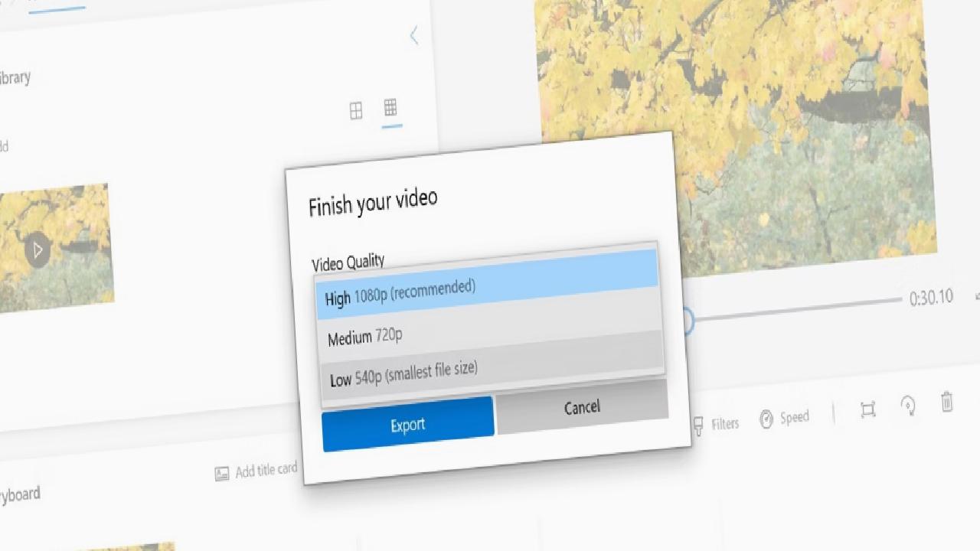Viewport: 980px width, 551px height.
Task: Click the Add title card image icon
Action: coord(222,474)
